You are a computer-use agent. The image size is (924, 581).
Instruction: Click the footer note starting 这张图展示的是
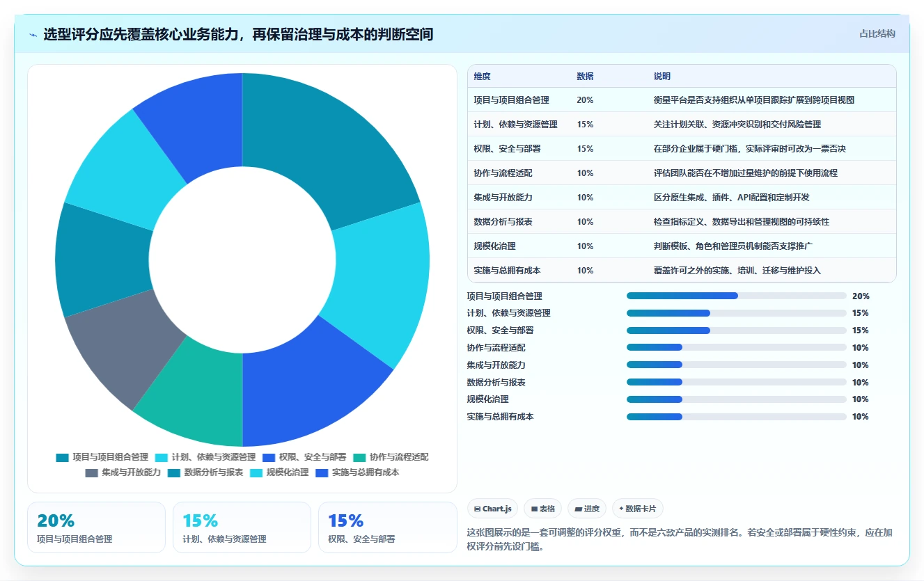pos(680,539)
